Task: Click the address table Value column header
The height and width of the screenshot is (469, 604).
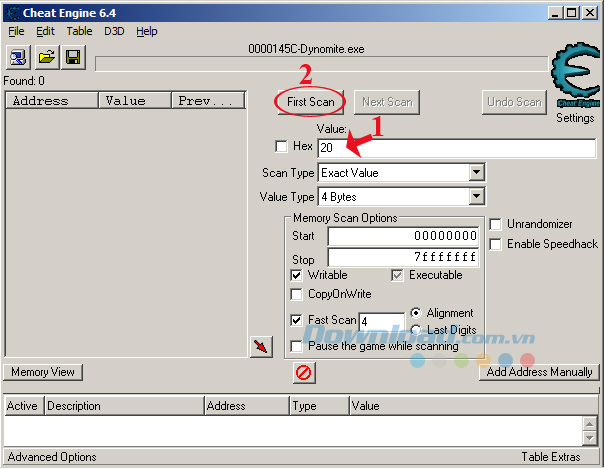Action: pos(474,406)
